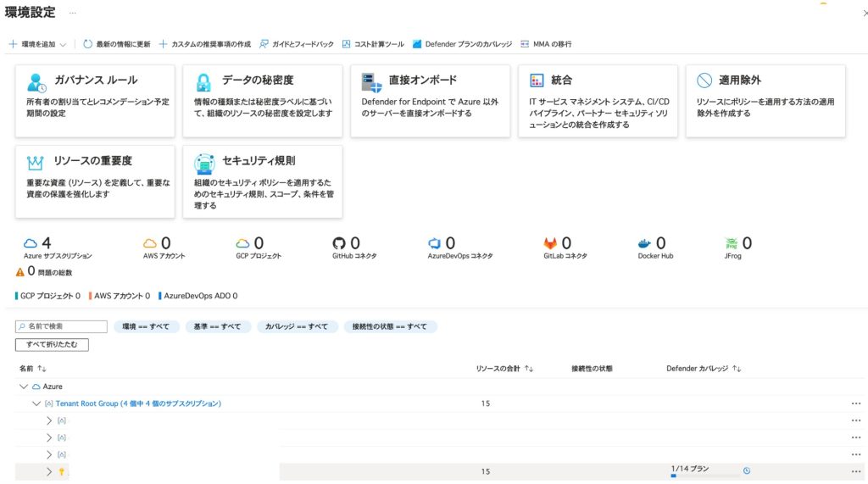Click the 統合 card icon
This screenshot has width=868, height=484.
536,81
